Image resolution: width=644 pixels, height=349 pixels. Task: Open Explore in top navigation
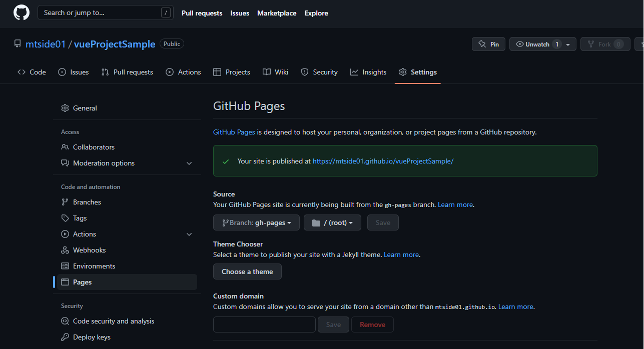tap(316, 13)
